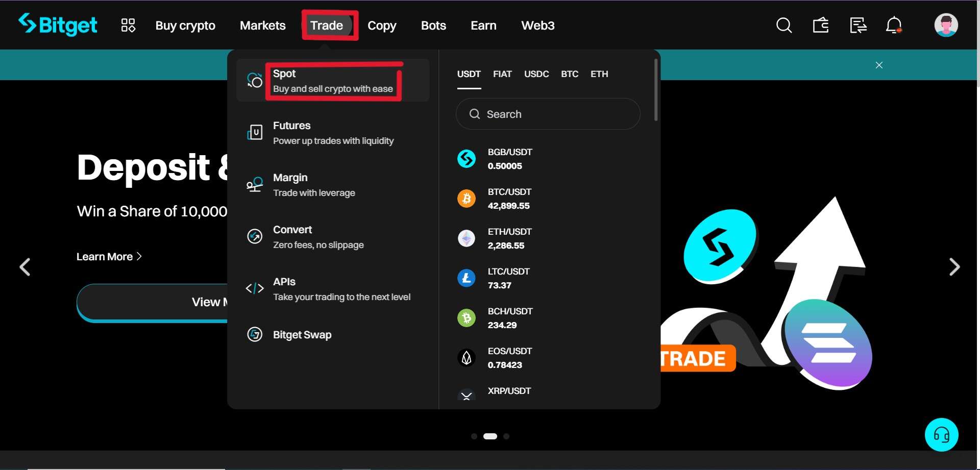Select APIs from the Trade menu
This screenshot has width=980, height=470.
(333, 289)
